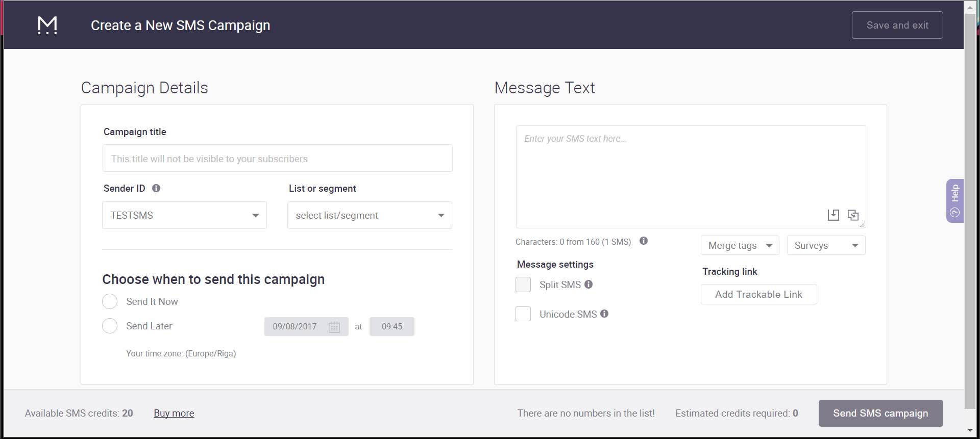Image resolution: width=980 pixels, height=439 pixels.
Task: Select the Send Later option
Action: click(110, 326)
